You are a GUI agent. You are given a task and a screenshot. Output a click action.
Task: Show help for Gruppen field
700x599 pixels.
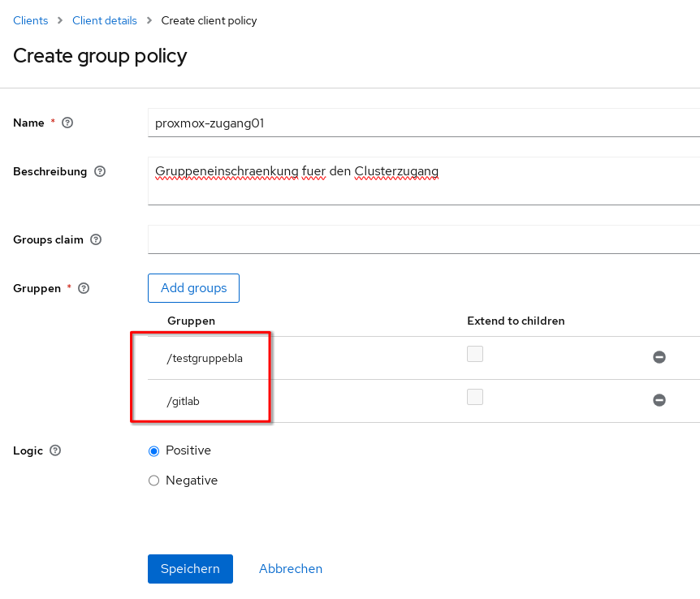pyautogui.click(x=84, y=288)
